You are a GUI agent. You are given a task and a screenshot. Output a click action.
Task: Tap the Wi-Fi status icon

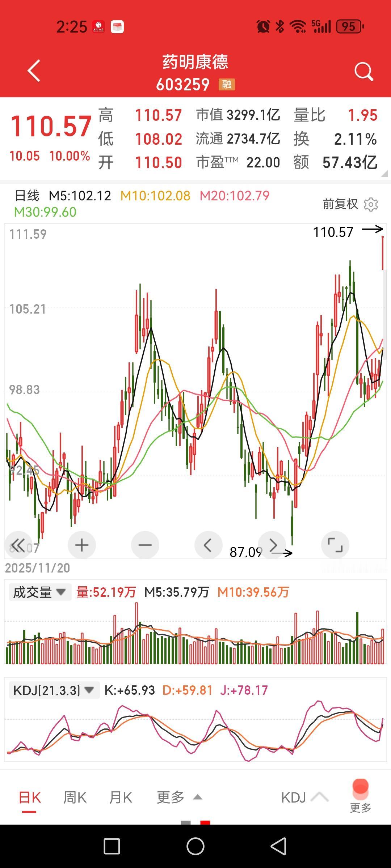(298, 26)
